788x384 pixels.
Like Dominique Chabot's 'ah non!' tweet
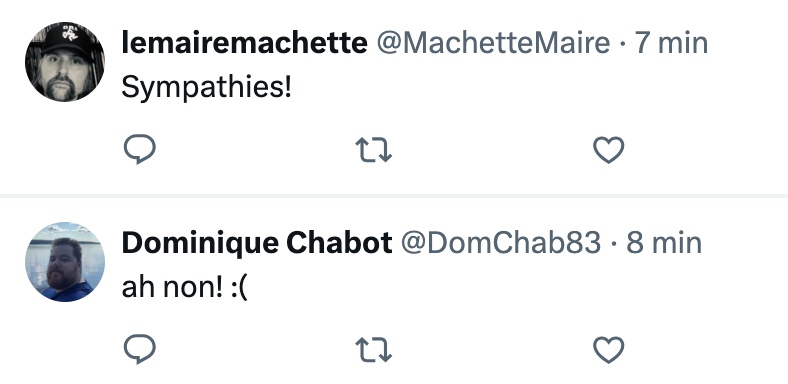click(609, 349)
